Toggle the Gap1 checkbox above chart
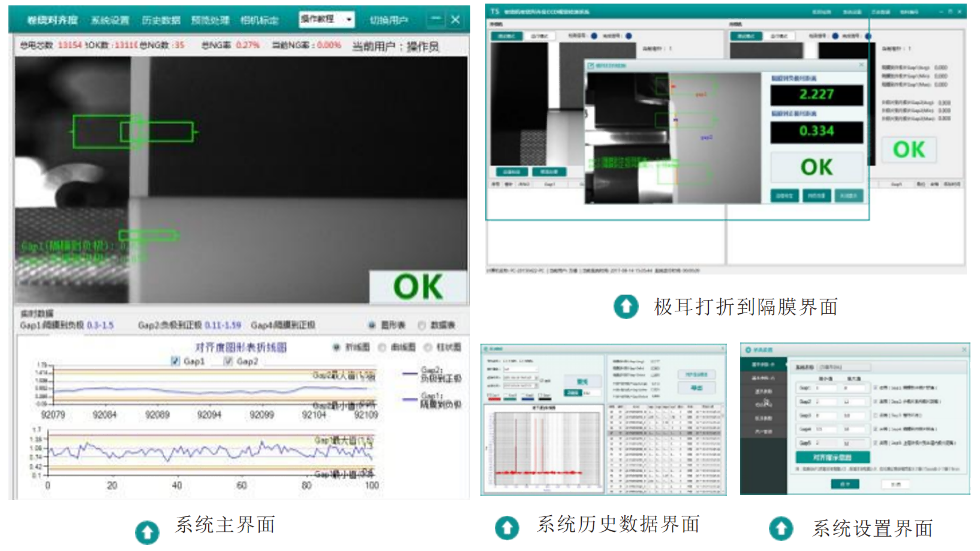 point(175,361)
